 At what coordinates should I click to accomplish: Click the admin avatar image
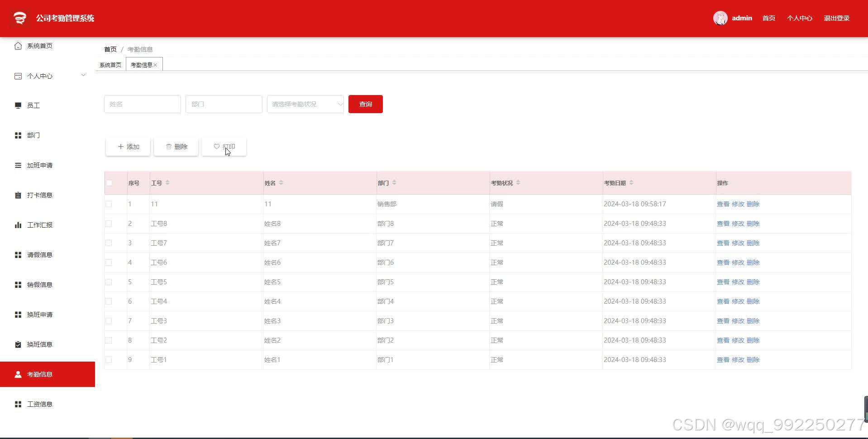pyautogui.click(x=720, y=18)
